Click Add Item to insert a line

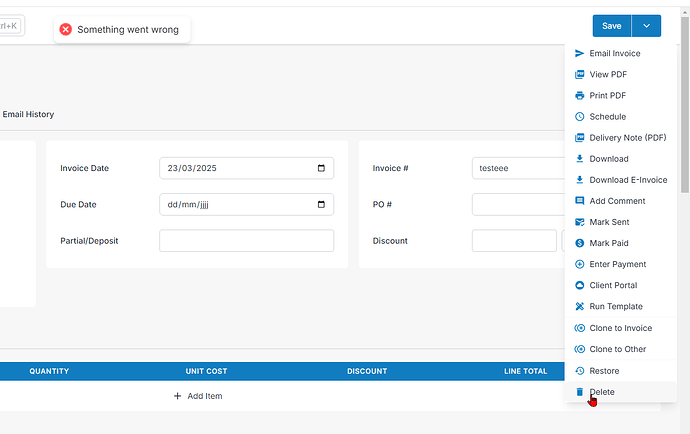[x=198, y=396]
